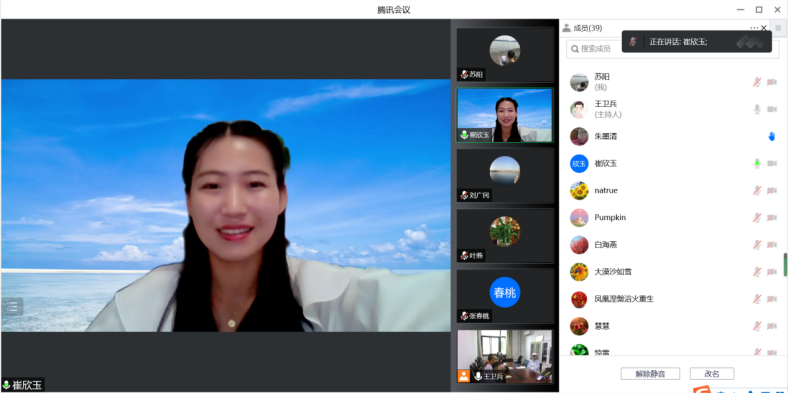Click the orange person icon on 王卫兵's thumbnail
The image size is (788, 393).
coord(463,375)
